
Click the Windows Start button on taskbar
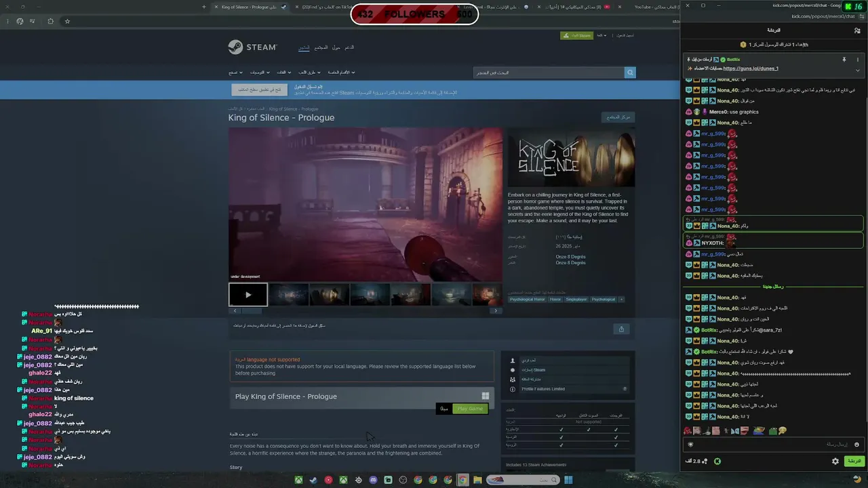568,480
